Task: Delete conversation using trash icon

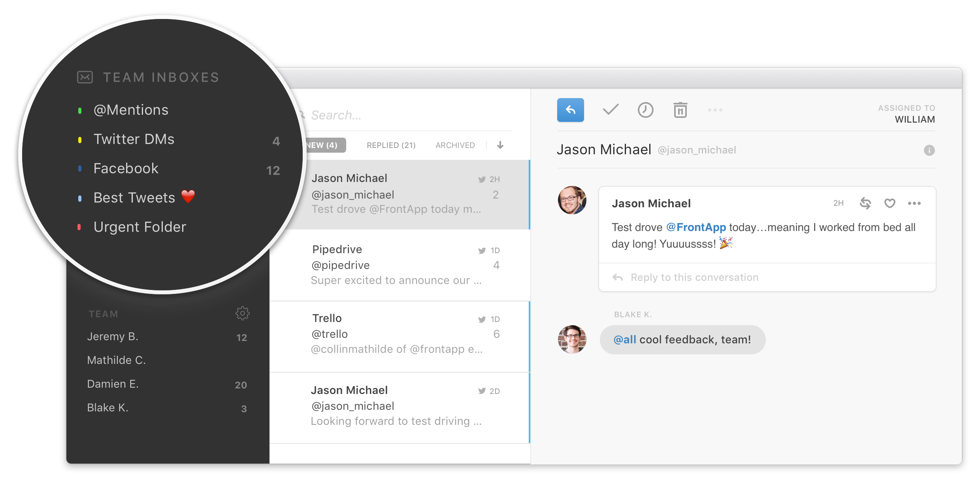Action: (x=680, y=110)
